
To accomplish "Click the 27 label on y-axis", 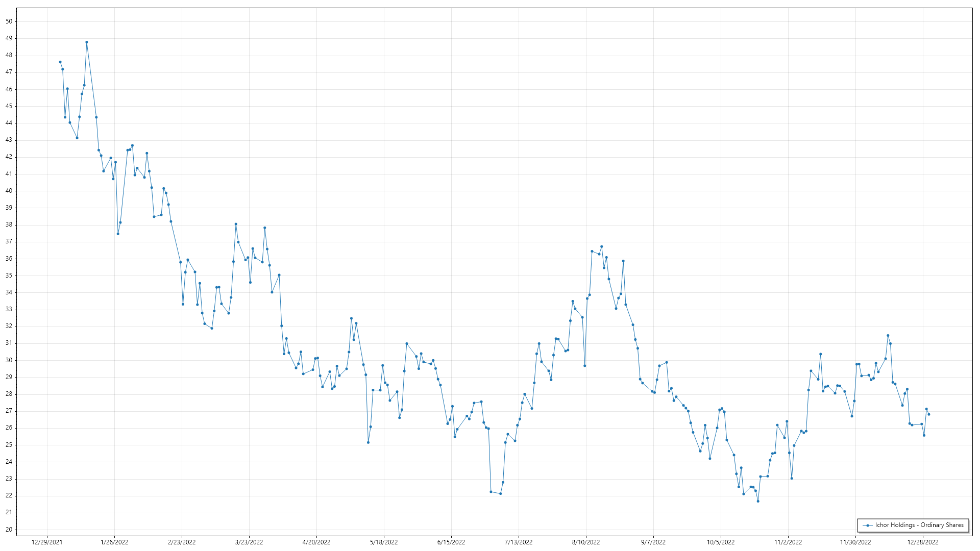I will click(x=9, y=411).
